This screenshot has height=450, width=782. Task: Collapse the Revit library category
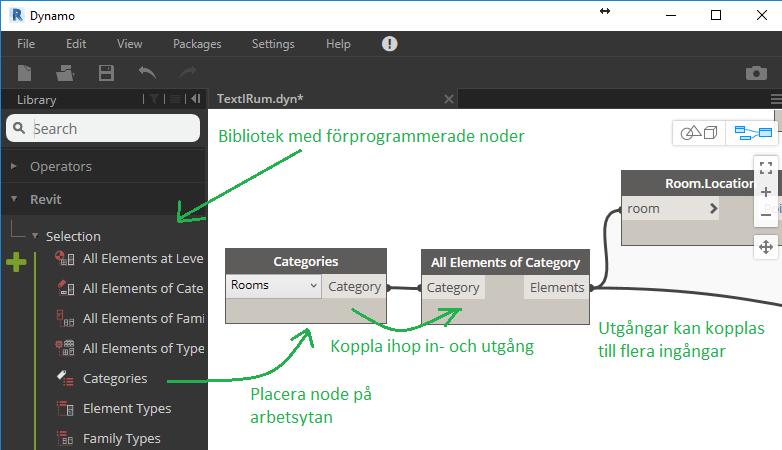[x=14, y=199]
